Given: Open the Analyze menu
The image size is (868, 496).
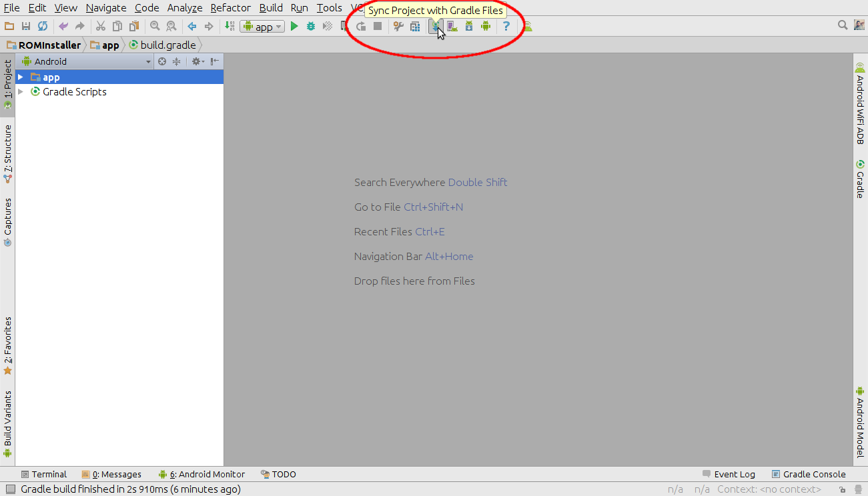Looking at the screenshot, I should [185, 8].
